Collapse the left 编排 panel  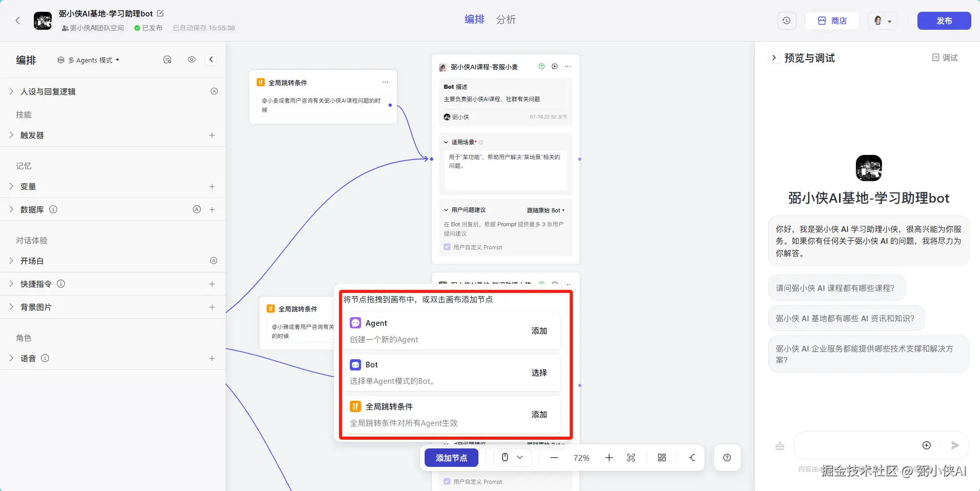211,60
